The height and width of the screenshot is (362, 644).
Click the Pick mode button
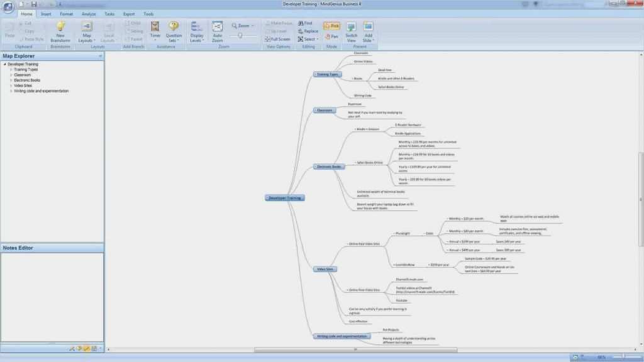tap(331, 25)
